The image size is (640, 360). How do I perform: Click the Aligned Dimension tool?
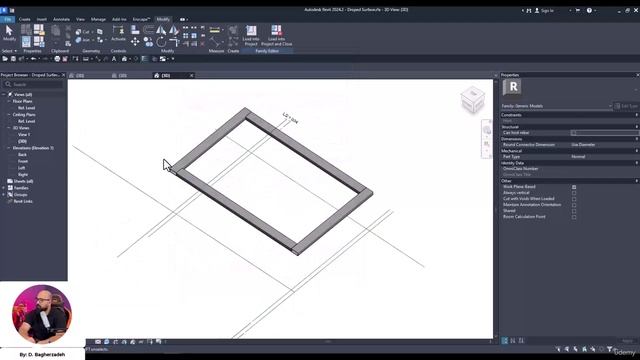click(215, 42)
